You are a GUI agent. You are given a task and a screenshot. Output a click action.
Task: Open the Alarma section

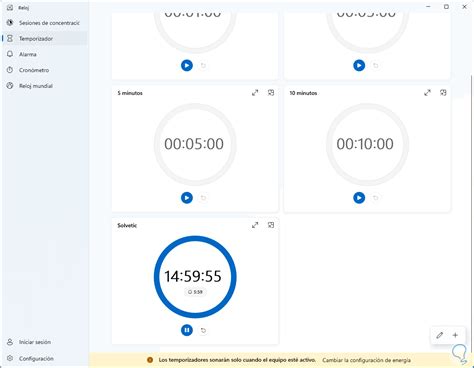click(45, 54)
